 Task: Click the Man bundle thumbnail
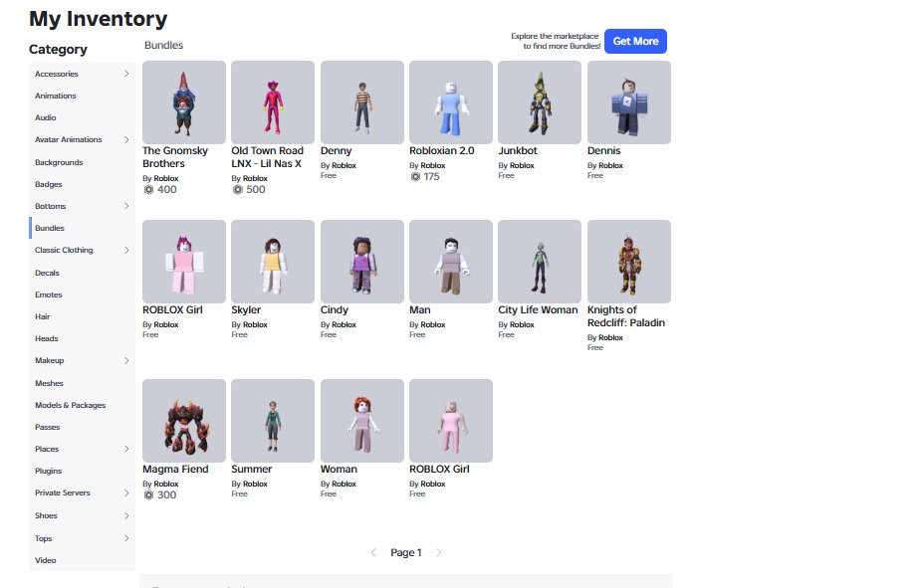pos(450,261)
